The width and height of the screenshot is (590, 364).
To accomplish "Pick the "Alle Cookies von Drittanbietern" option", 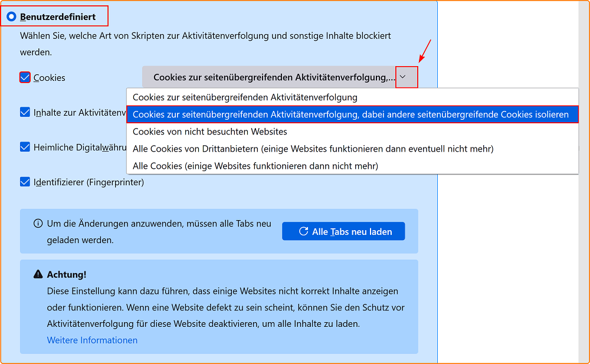I will pos(301,148).
